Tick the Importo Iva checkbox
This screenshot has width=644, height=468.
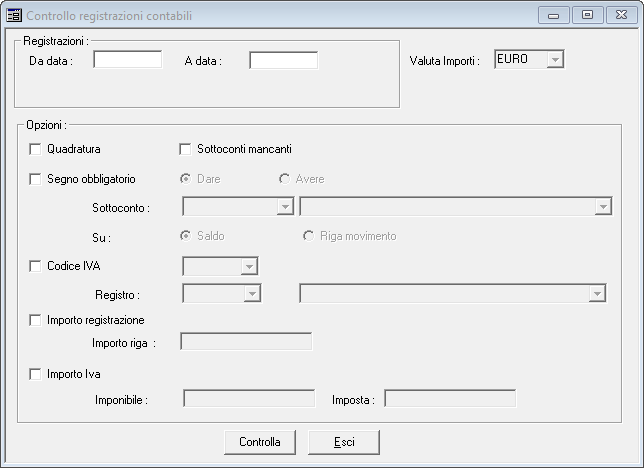click(35, 374)
